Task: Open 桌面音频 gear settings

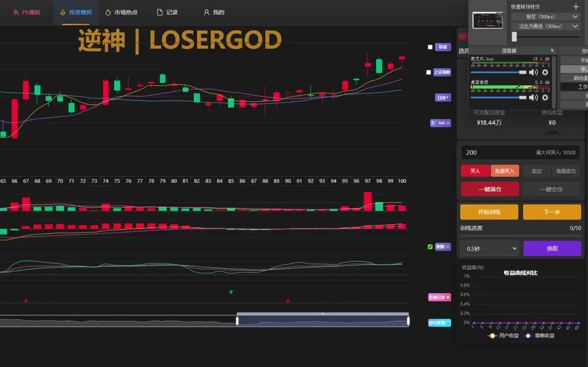Action: point(545,98)
